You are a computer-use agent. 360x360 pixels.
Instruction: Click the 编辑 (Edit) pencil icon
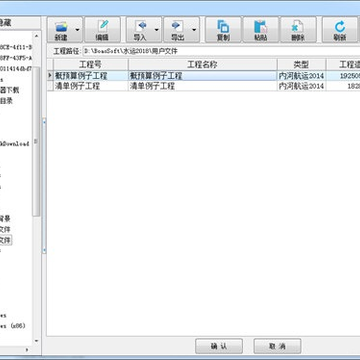[x=102, y=30]
